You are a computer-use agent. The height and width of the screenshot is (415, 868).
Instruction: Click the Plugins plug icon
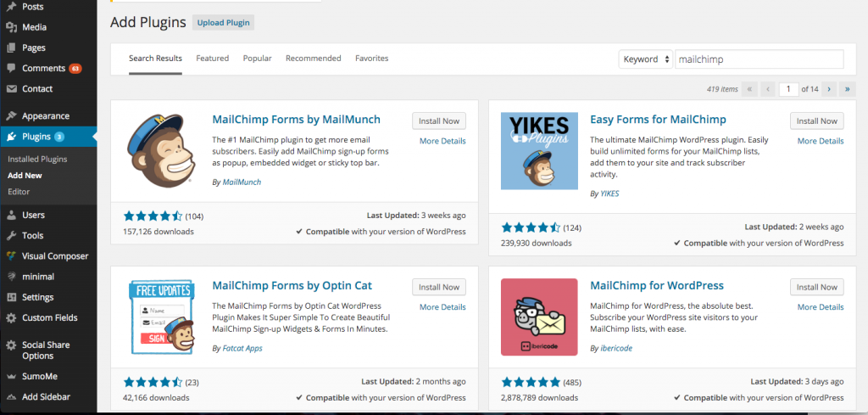pos(11,137)
